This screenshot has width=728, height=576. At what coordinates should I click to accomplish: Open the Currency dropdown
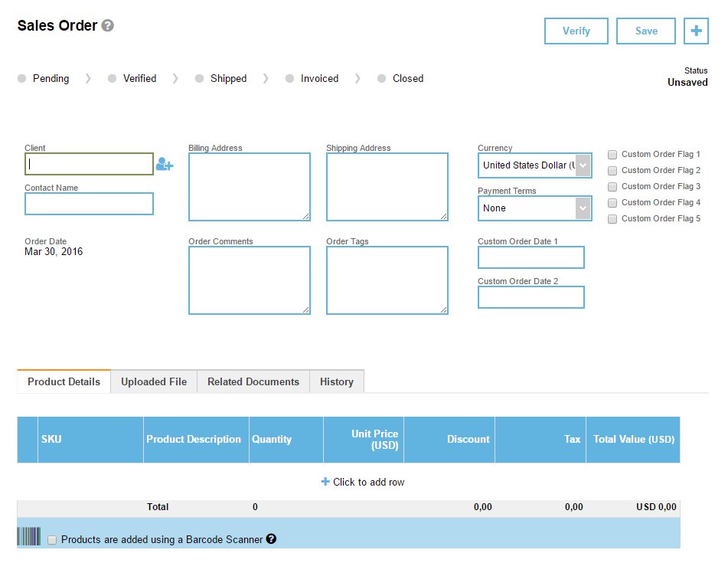(534, 165)
